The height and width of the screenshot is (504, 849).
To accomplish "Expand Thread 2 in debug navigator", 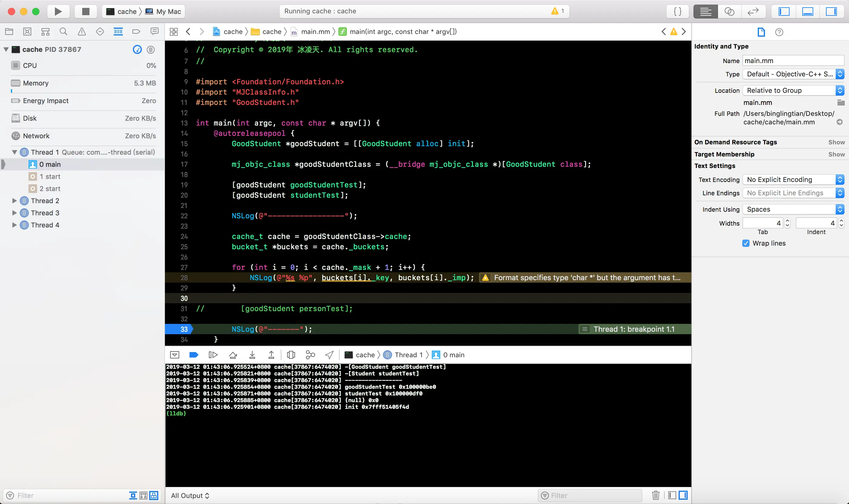I will (x=14, y=201).
